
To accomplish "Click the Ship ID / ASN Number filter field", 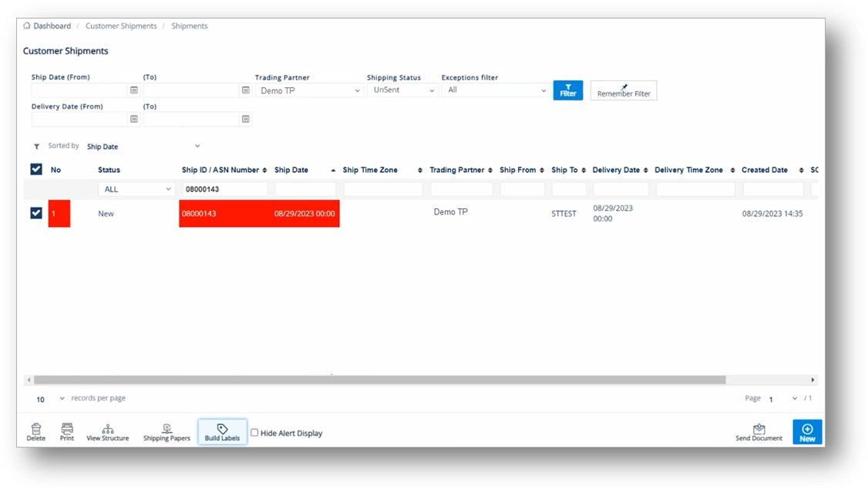I will tap(224, 189).
